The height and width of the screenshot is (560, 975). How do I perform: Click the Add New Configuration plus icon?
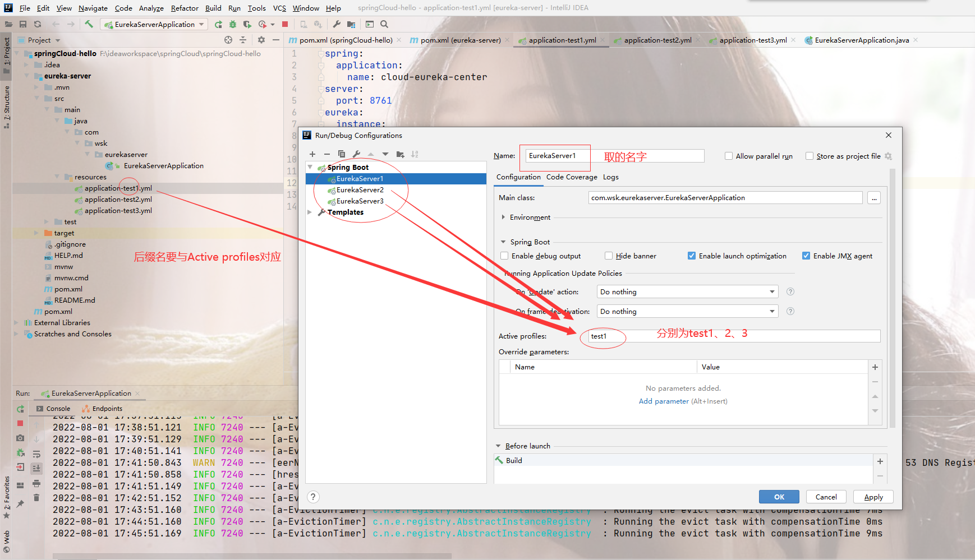[312, 154]
